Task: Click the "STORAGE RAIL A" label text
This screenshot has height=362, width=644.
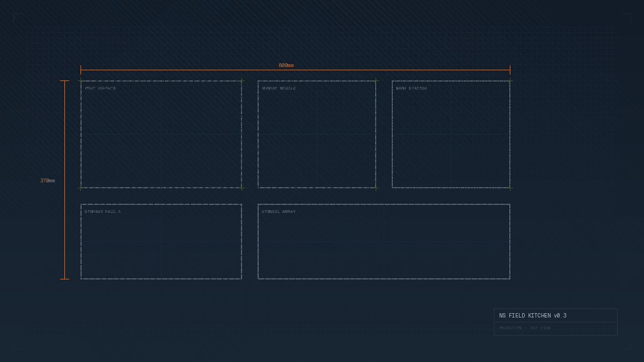Action: click(103, 211)
